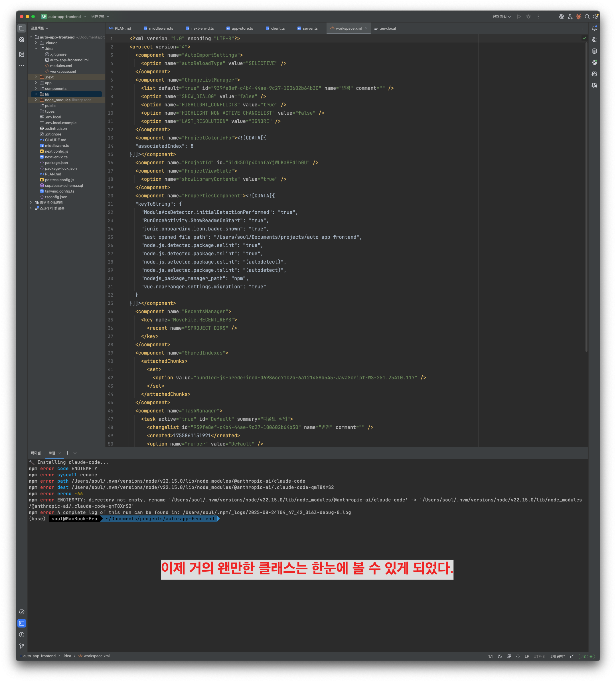The height and width of the screenshot is (682, 616).
Task: Collapse the .idea folder
Action: (x=36, y=49)
